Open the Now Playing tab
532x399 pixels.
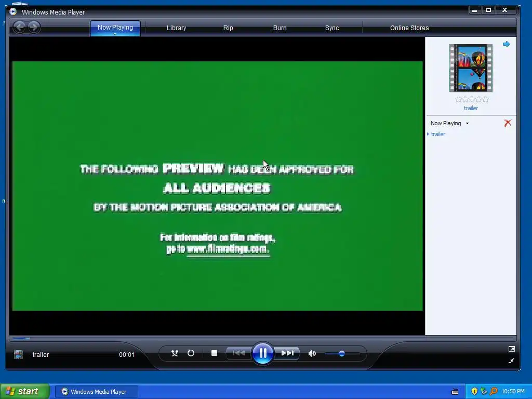pos(115,27)
